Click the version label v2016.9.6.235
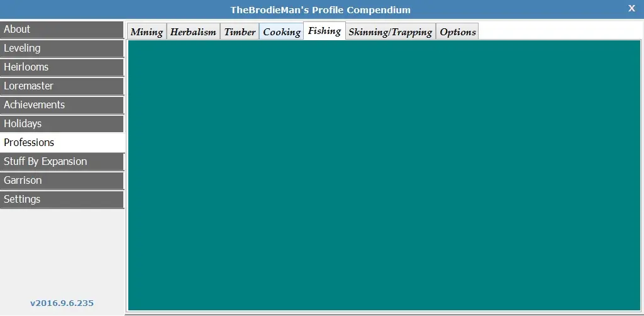The height and width of the screenshot is (316, 644). 62,303
